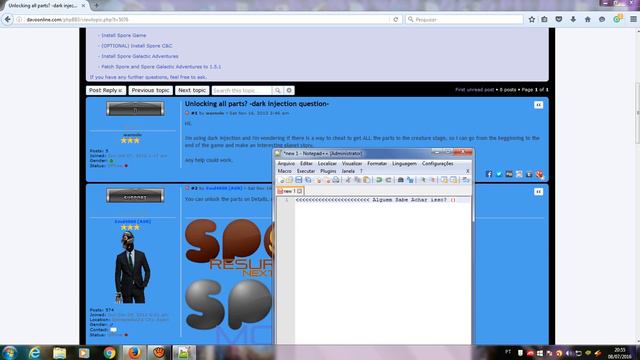
Task: Click Notepad++ Redo arrow icon
Action: (x=388, y=180)
